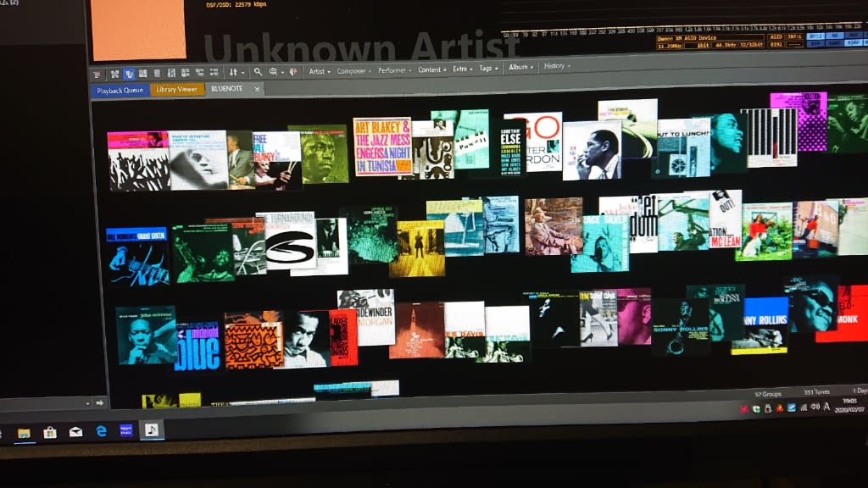Click the view icon immediately right of the highlighted one
This screenshot has height=488, width=868.
pyautogui.click(x=142, y=73)
